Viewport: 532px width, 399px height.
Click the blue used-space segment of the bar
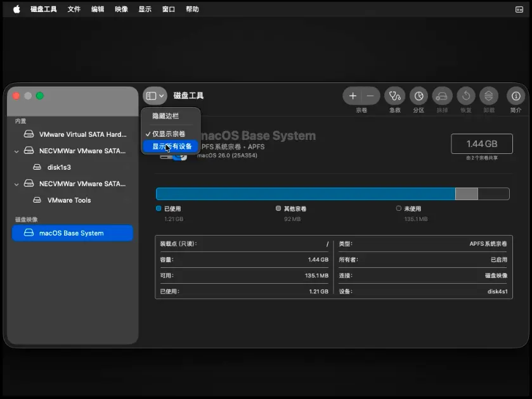coord(306,194)
